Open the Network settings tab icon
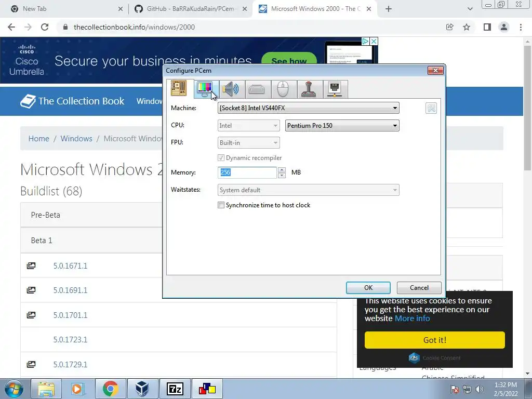 point(335,89)
